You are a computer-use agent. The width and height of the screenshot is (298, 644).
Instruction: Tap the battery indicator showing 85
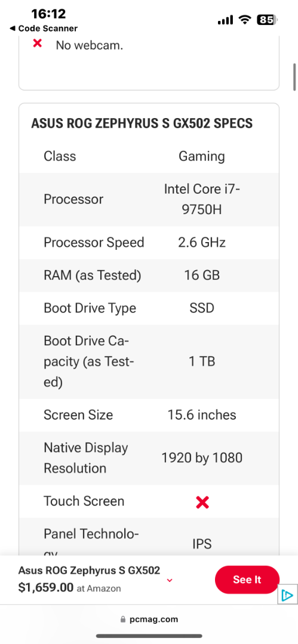click(268, 19)
